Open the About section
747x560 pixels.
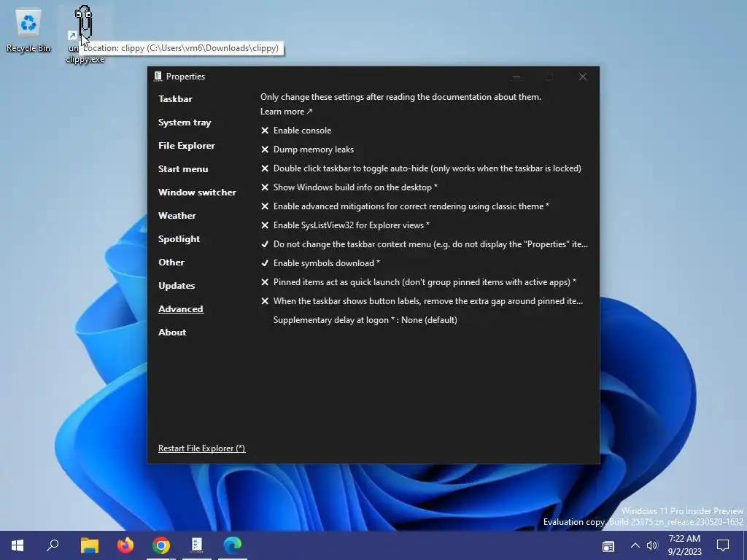[x=172, y=332]
